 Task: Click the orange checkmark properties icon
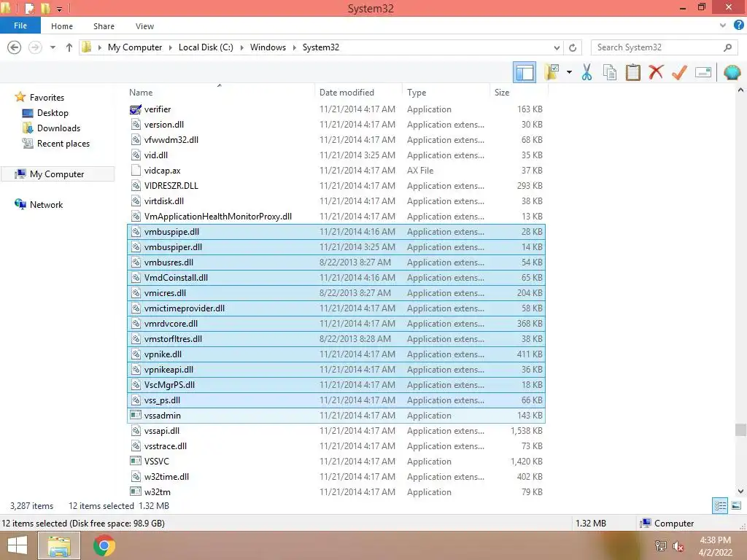679,72
